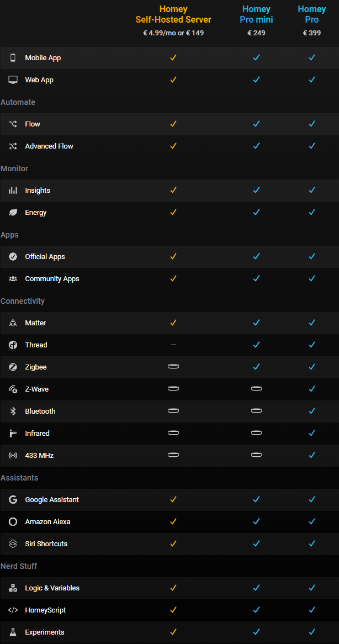Click the Logic & Variables icon
The height and width of the screenshot is (644, 339).
click(13, 588)
